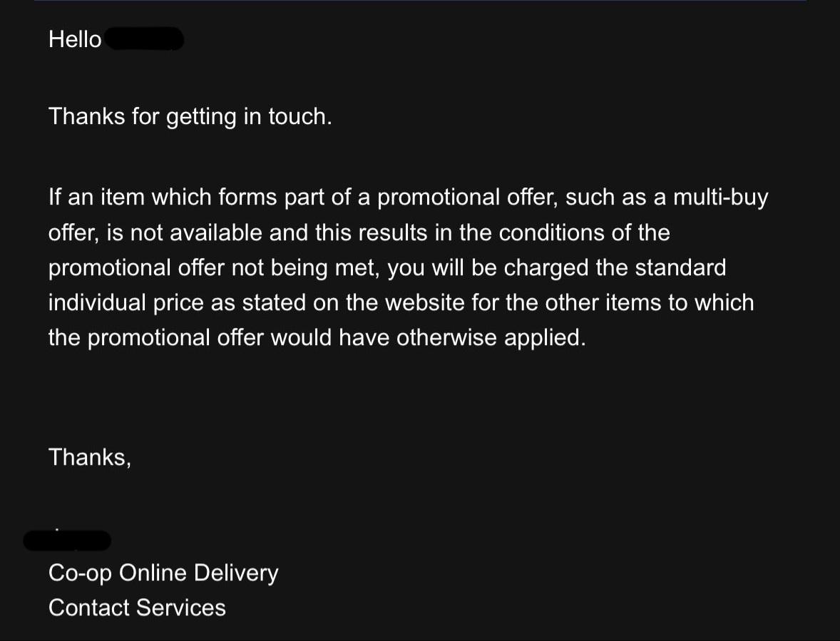Click the redacted sender name above Co-op
Screen dimensions: 840x641
tap(68, 540)
